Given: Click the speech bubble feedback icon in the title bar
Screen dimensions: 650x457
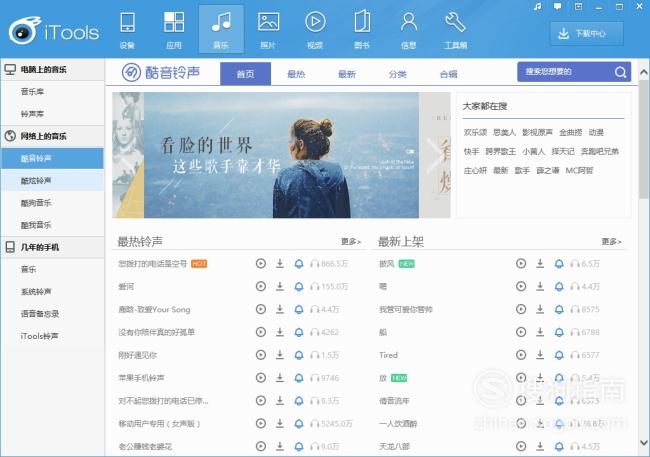Looking at the screenshot, I should (x=558, y=7).
